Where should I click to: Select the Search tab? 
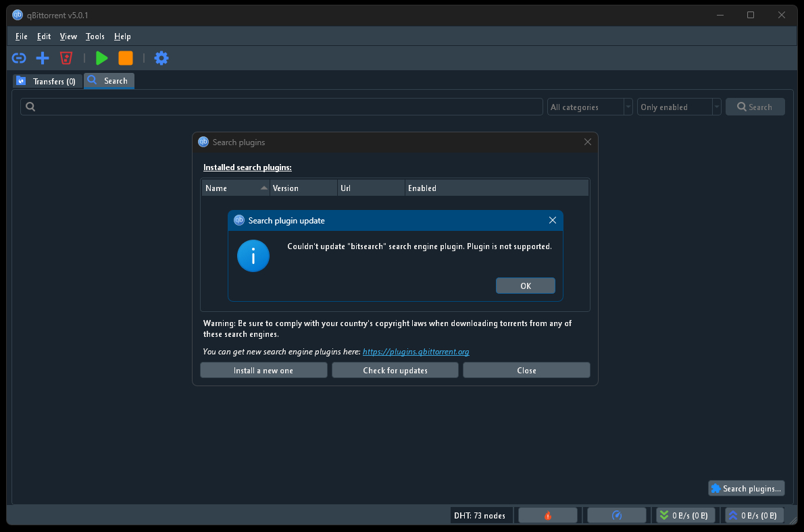click(109, 80)
